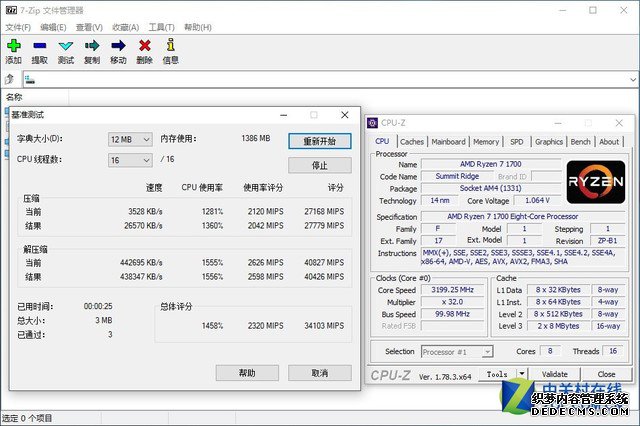Close the benchmark (基准测试) dialog
The height and width of the screenshot is (426, 640).
(344, 115)
